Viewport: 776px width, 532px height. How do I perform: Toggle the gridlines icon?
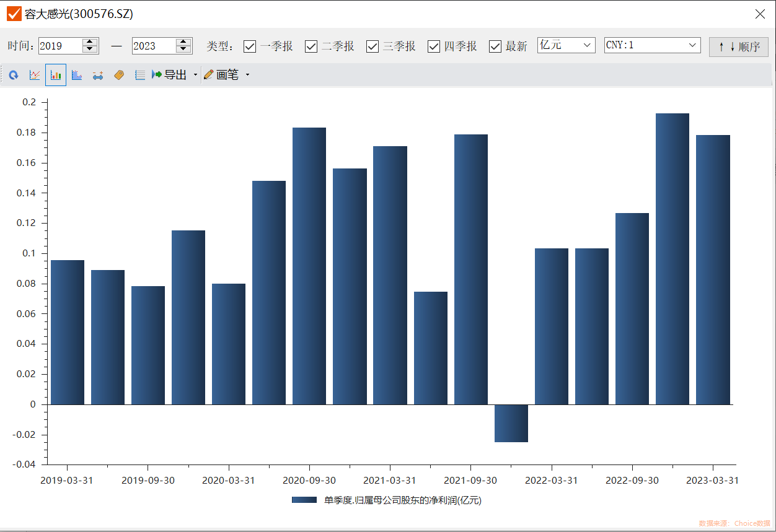point(140,75)
